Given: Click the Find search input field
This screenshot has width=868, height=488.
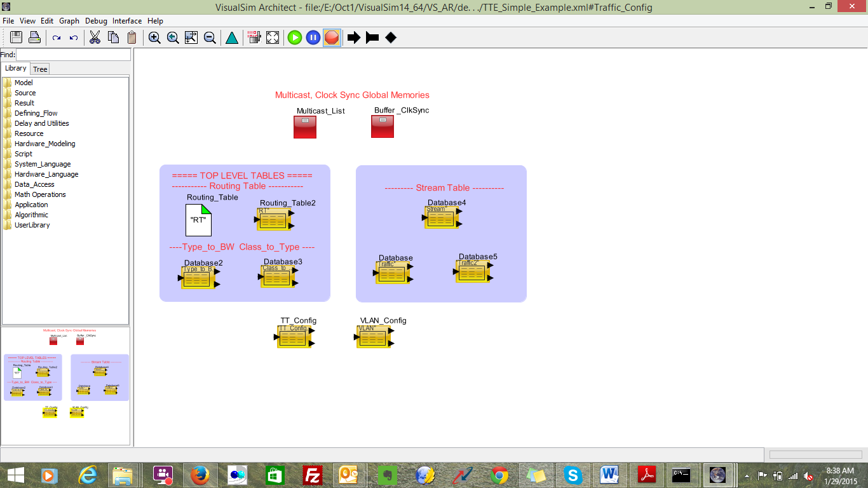Looking at the screenshot, I should (72, 55).
